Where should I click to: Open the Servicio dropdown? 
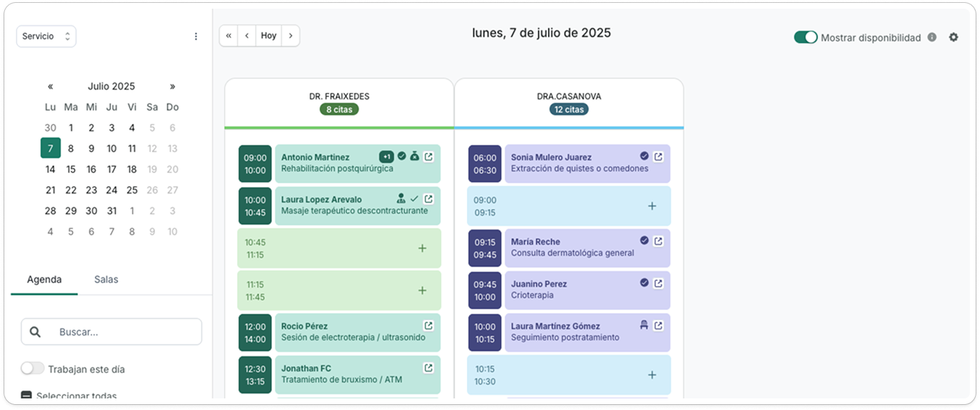coord(46,36)
